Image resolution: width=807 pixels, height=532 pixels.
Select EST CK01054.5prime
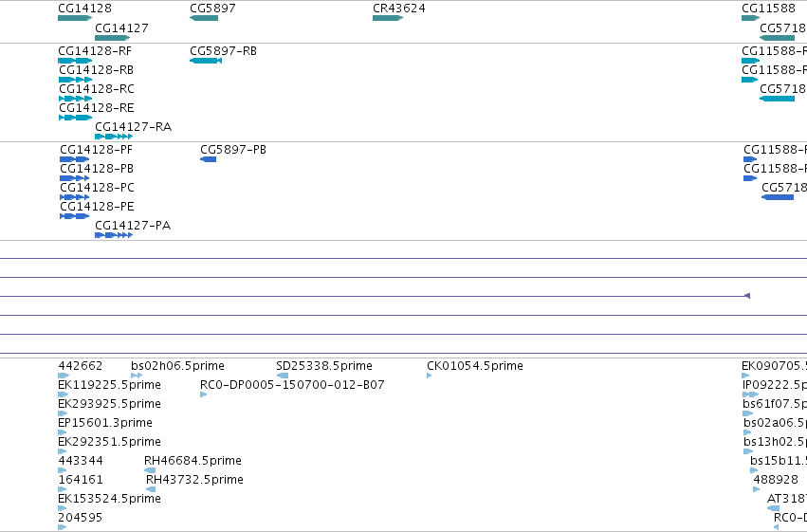click(475, 366)
